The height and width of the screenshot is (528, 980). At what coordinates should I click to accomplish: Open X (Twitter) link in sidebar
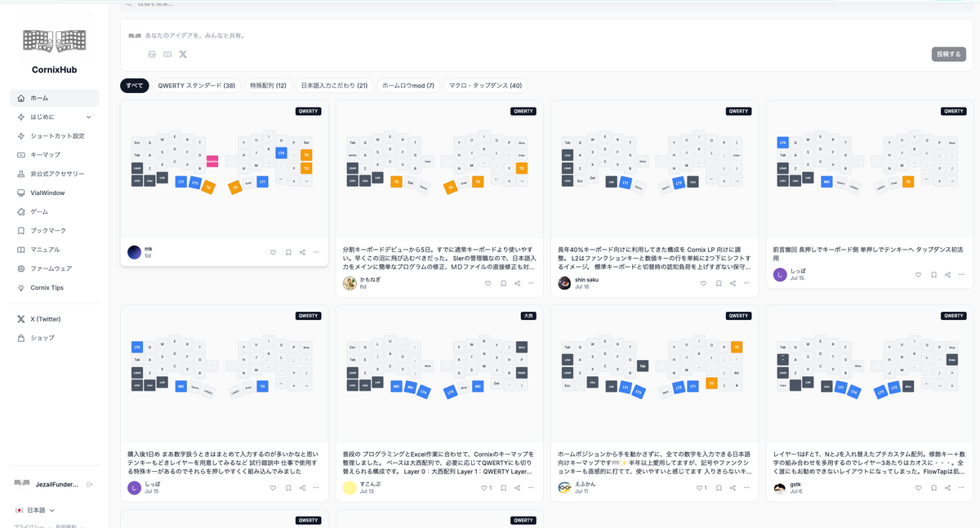(55, 319)
